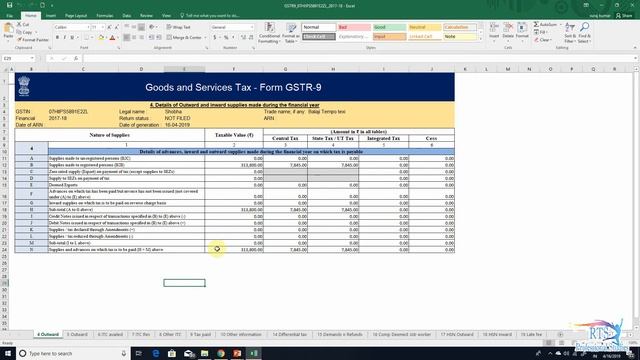Click the Increase Indent icon
640x360 pixels.
point(159,38)
